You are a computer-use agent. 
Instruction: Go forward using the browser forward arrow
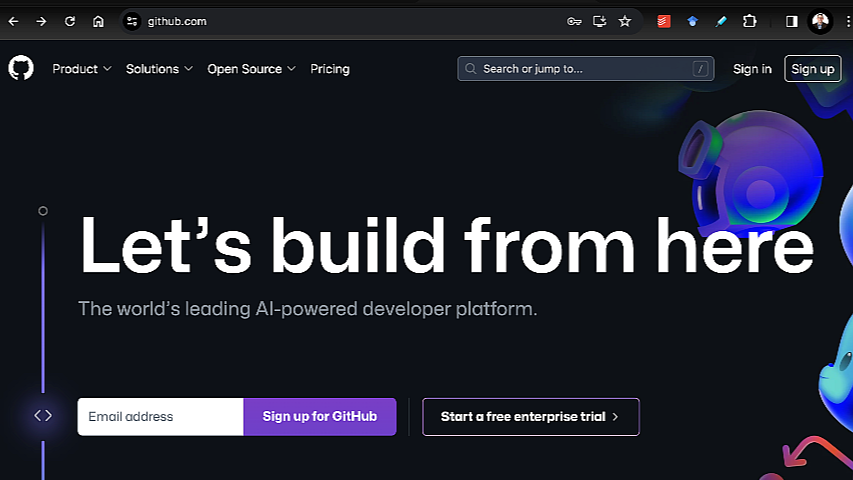point(41,21)
